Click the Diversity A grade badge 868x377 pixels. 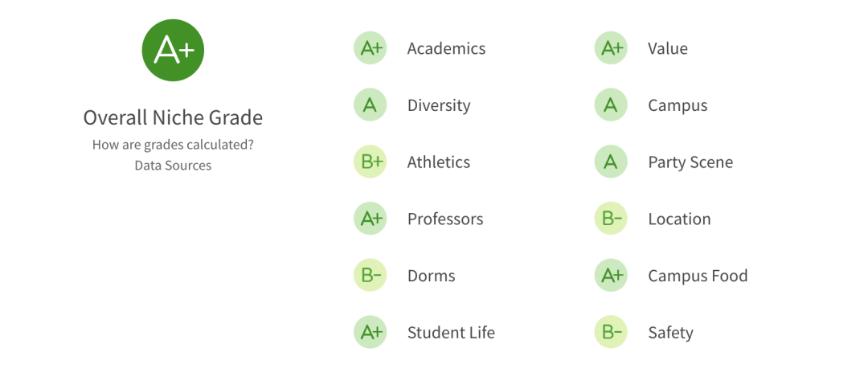click(x=371, y=105)
